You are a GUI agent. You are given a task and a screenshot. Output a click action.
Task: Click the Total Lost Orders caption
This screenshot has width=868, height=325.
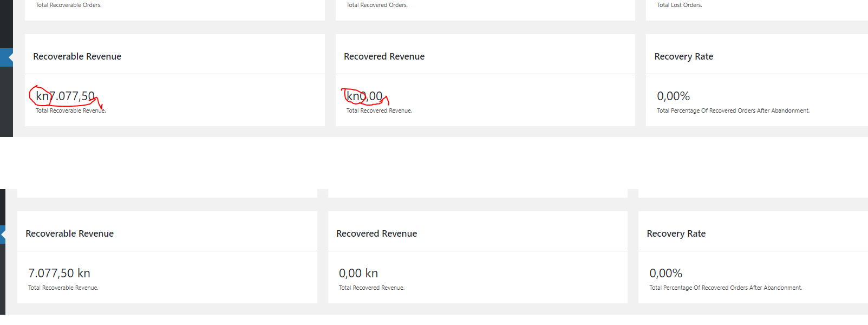click(x=680, y=5)
